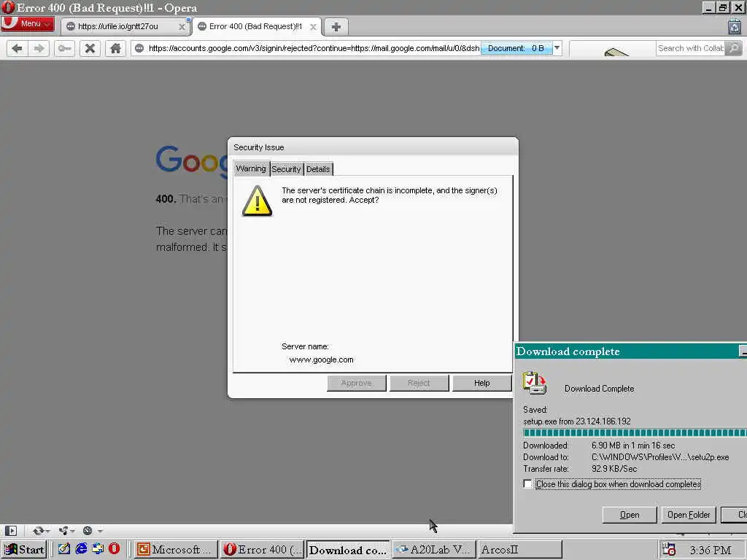Click the quick launch desktop icon

pos(64,549)
